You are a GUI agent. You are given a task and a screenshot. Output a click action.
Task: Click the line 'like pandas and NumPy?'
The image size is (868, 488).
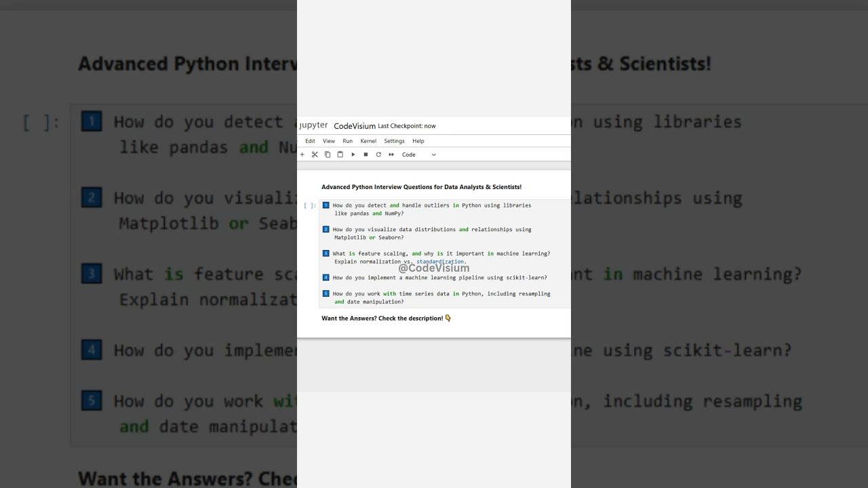tap(369, 213)
